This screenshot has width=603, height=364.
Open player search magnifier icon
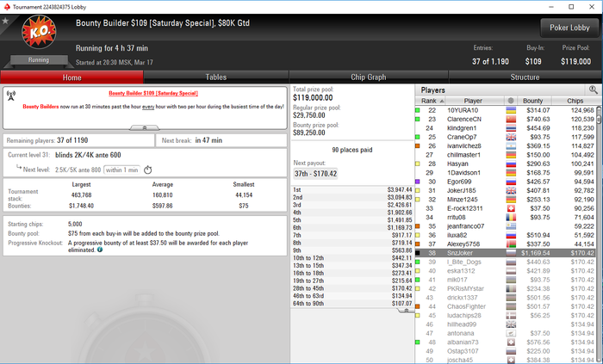pos(593,89)
